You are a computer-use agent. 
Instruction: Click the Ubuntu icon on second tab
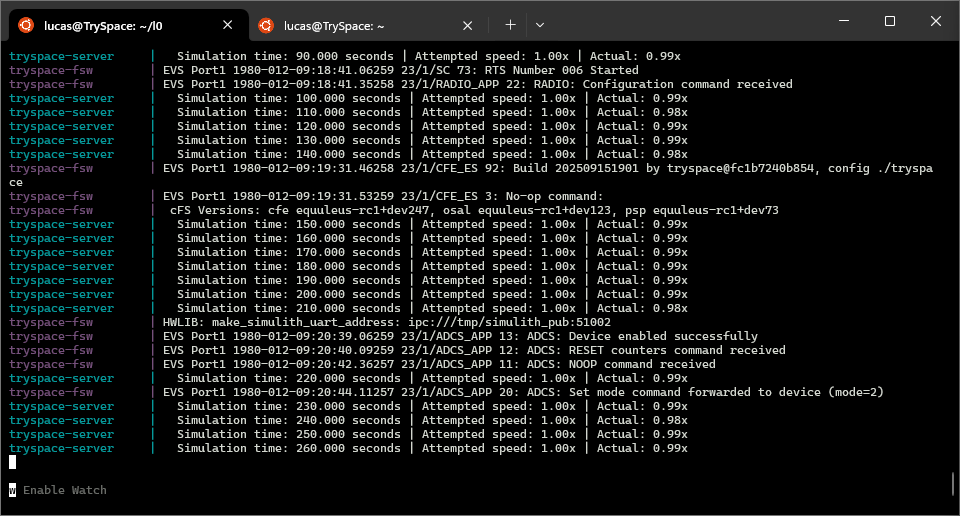tap(266, 25)
